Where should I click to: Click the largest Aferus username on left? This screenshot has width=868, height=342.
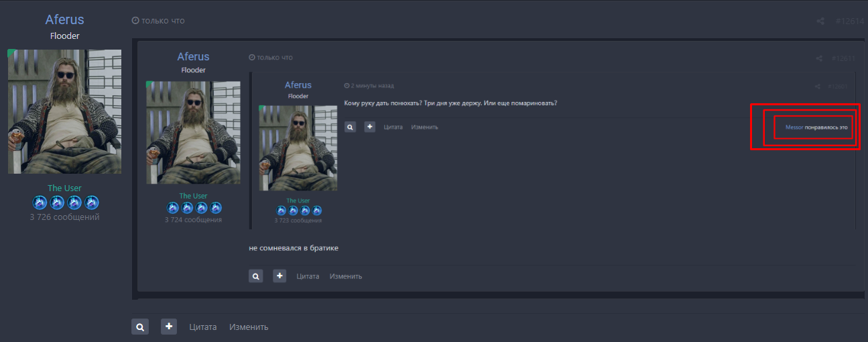(64, 19)
